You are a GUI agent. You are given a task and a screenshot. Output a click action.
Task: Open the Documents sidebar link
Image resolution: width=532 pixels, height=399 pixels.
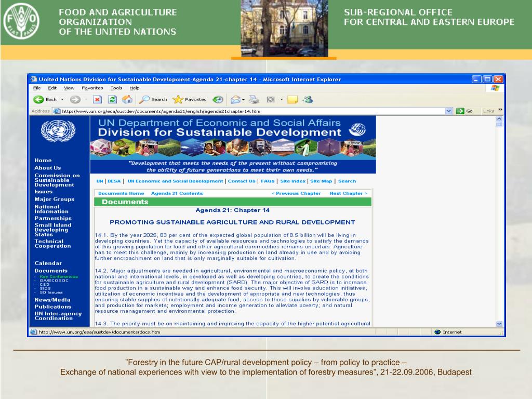[51, 271]
